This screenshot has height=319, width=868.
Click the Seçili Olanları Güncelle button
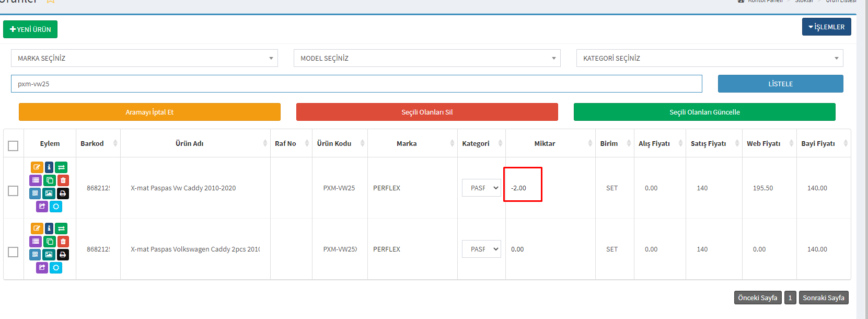tap(704, 112)
